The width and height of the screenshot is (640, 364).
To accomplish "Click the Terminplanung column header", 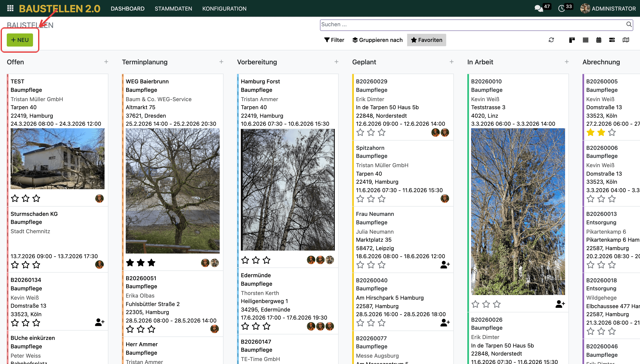I will tap(145, 62).
